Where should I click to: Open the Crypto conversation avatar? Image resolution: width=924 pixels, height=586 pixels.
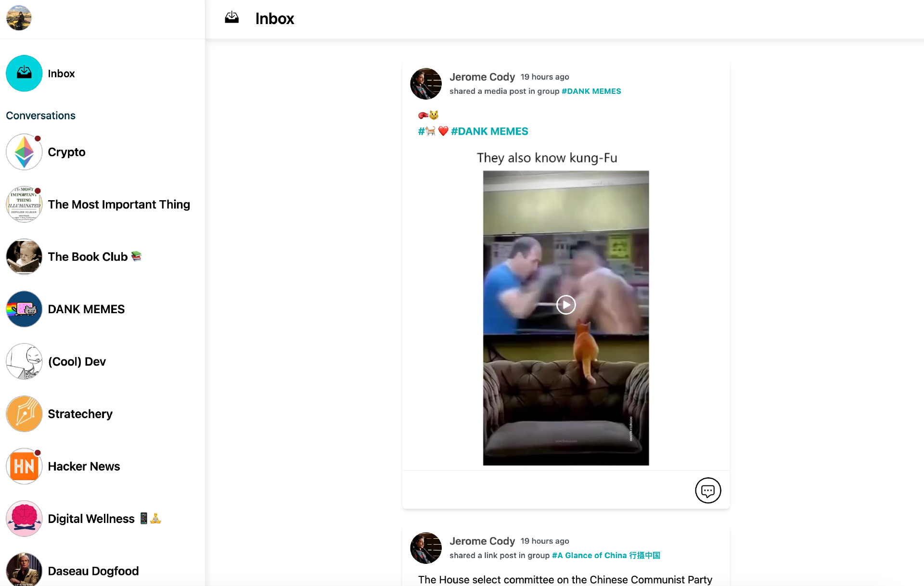[x=24, y=152]
